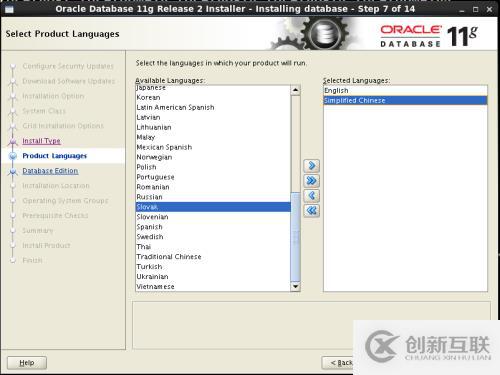Click the scroll-down arrow of Available Languages

click(295, 286)
